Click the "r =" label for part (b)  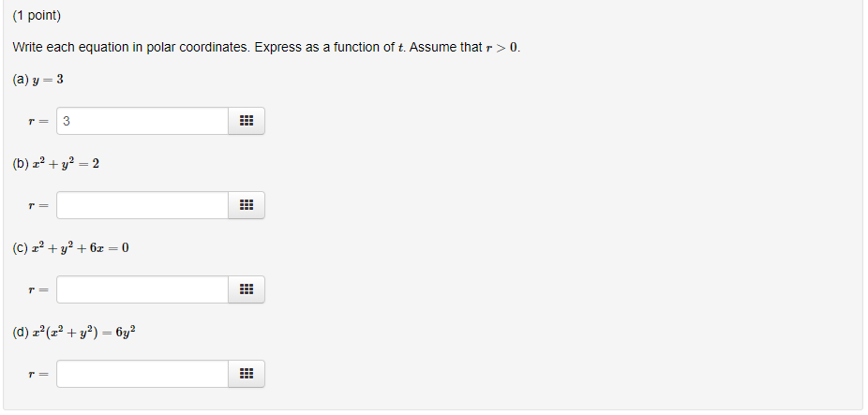38,206
